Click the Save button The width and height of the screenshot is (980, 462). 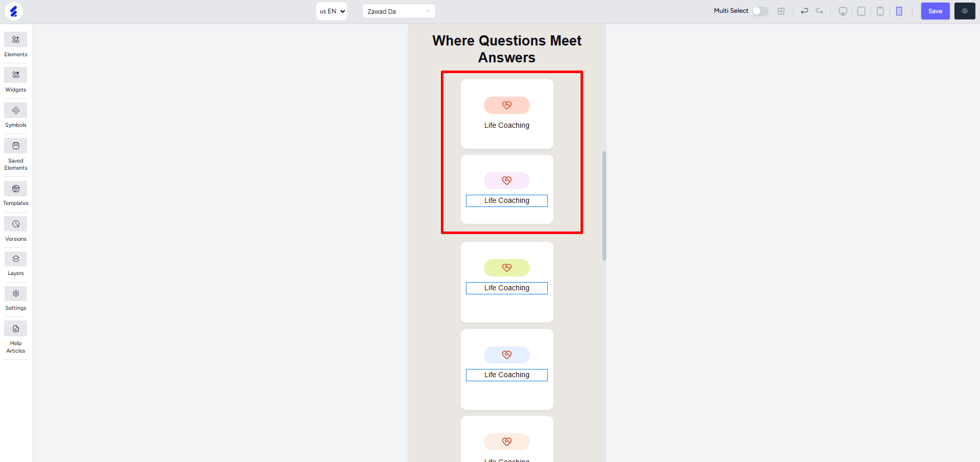[936, 11]
